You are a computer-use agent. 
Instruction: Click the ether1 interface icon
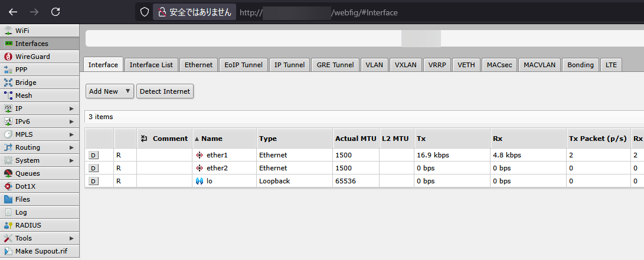[x=199, y=155]
